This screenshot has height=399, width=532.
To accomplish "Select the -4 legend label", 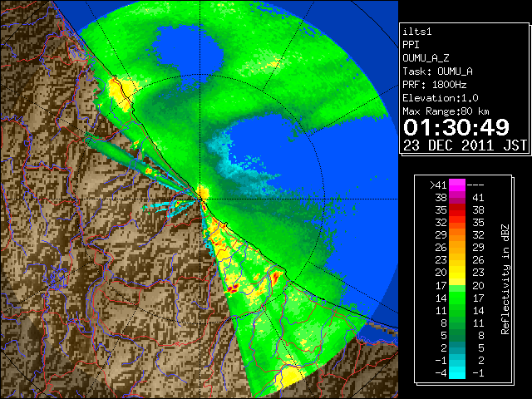I will (x=441, y=373).
